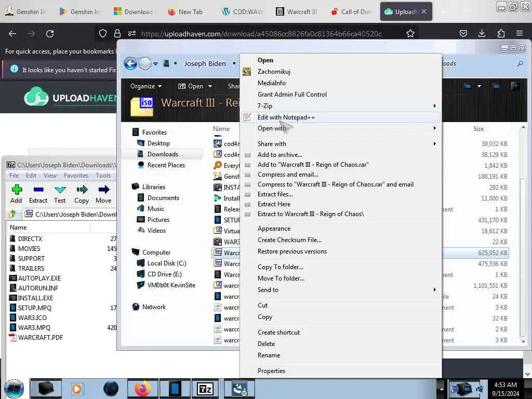This screenshot has height=399, width=532.
Task: Expand the Open with submenu
Action: (x=340, y=128)
